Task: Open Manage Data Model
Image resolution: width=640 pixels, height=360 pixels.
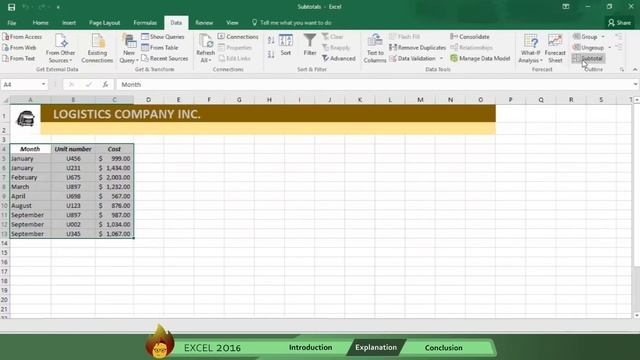Action: pos(480,58)
